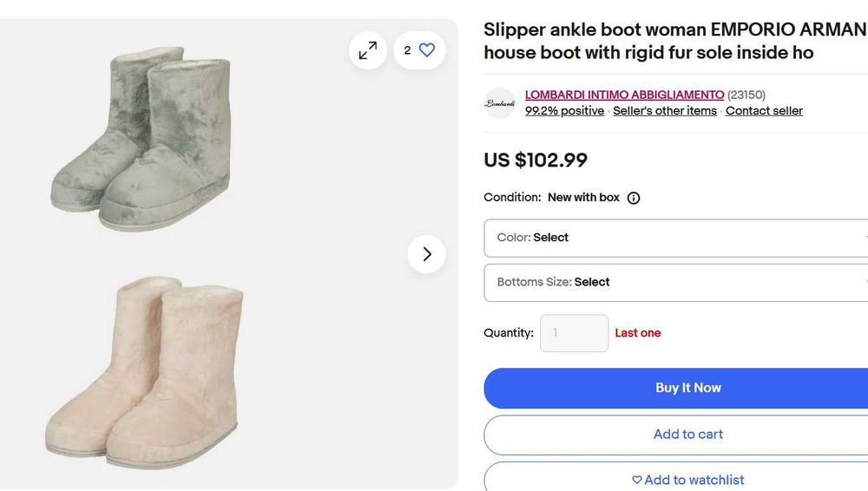Open Seller's other items link
The image size is (868, 491).
(x=665, y=111)
